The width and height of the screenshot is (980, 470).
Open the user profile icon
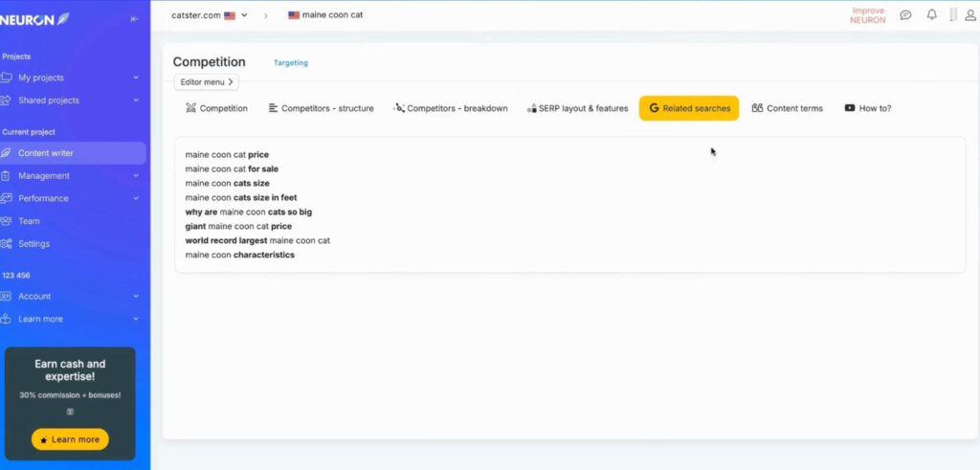(970, 15)
